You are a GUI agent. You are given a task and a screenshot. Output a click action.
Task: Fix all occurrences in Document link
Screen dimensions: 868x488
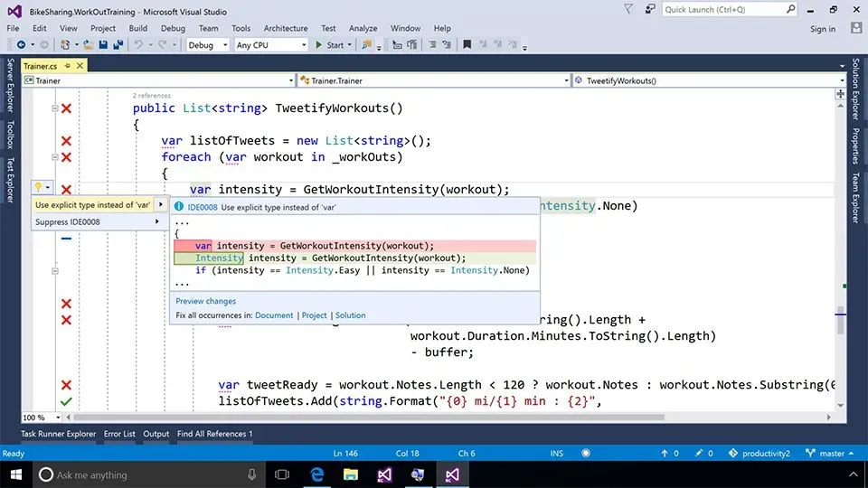[x=274, y=315]
